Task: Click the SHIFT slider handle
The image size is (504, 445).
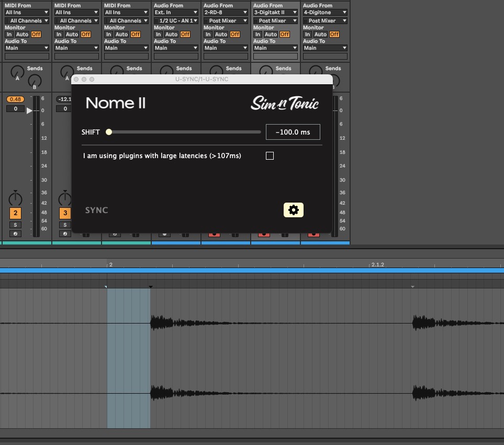Action: point(109,132)
